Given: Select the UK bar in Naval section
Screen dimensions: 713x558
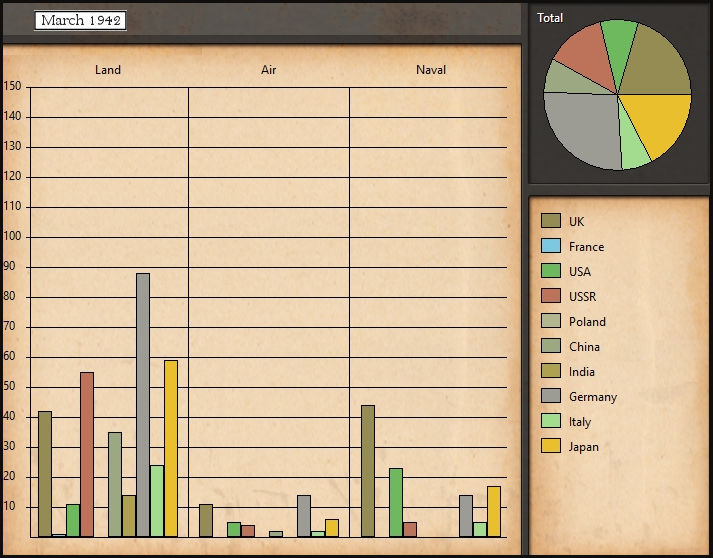Looking at the screenshot, I should click(368, 470).
